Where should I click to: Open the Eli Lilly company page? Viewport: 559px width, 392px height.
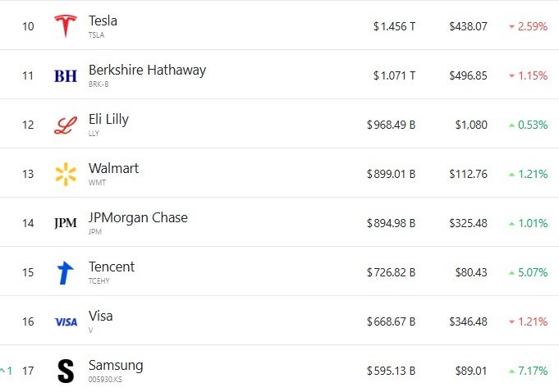108,119
